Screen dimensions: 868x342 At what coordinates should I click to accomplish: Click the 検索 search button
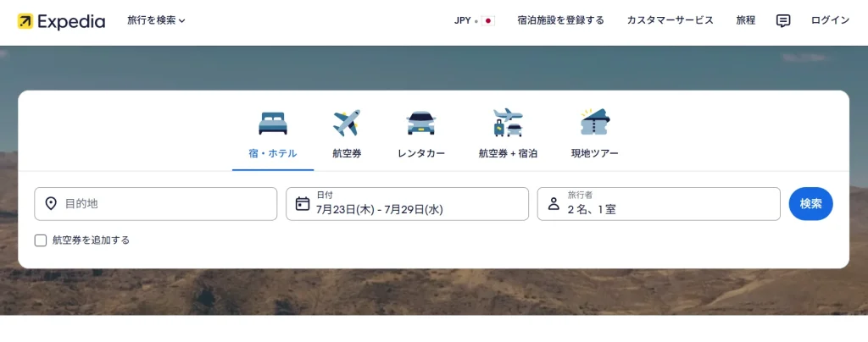(x=811, y=204)
